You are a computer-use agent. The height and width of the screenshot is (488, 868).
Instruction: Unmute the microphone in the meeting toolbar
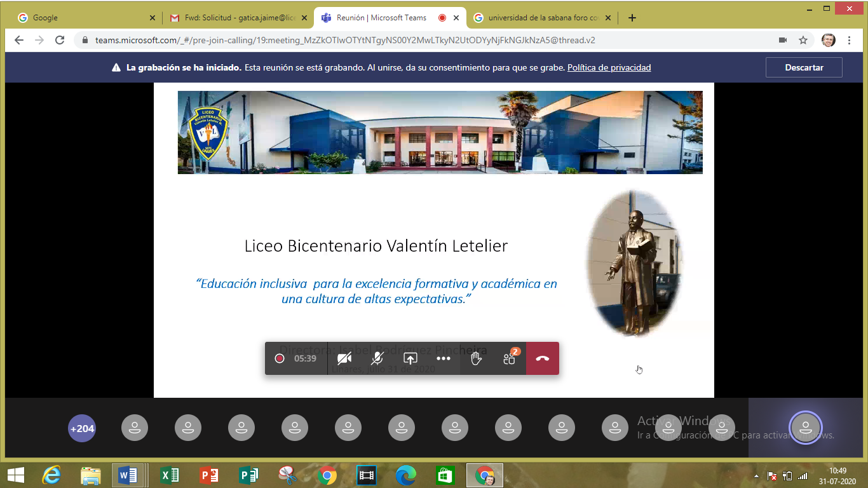coord(377,358)
